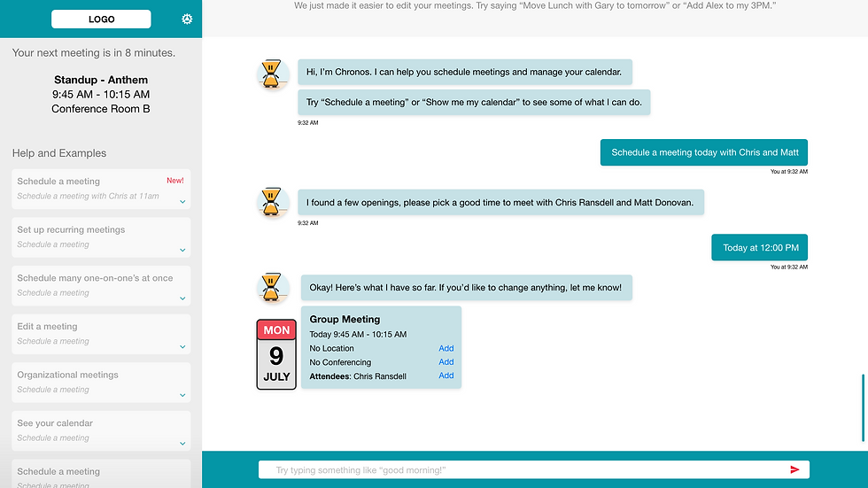868x488 pixels.
Task: Click the 'Set up recurring meetings' title
Action: (x=71, y=229)
